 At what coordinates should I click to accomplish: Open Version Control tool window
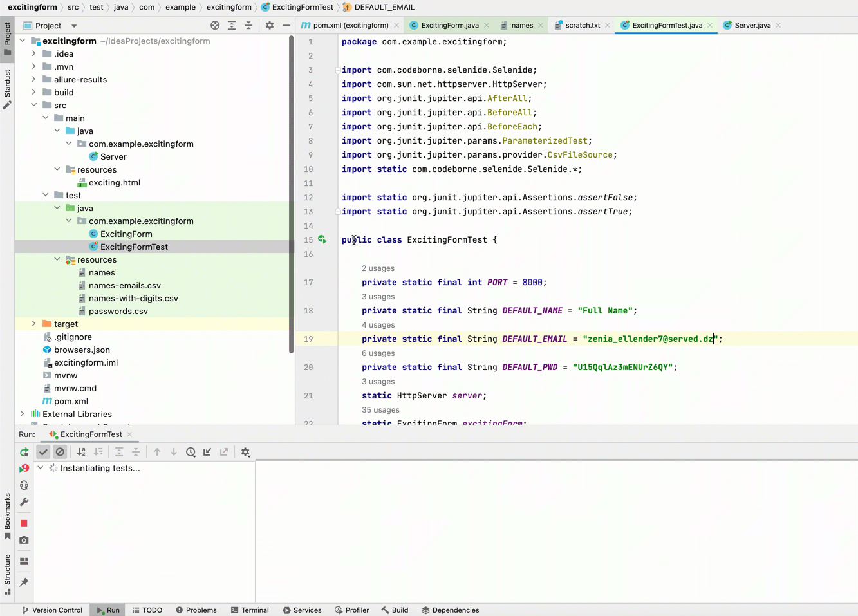(52, 610)
